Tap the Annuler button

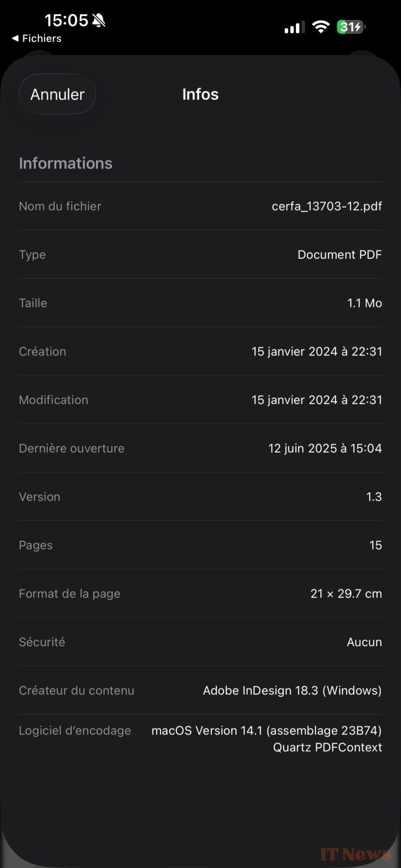tap(57, 94)
